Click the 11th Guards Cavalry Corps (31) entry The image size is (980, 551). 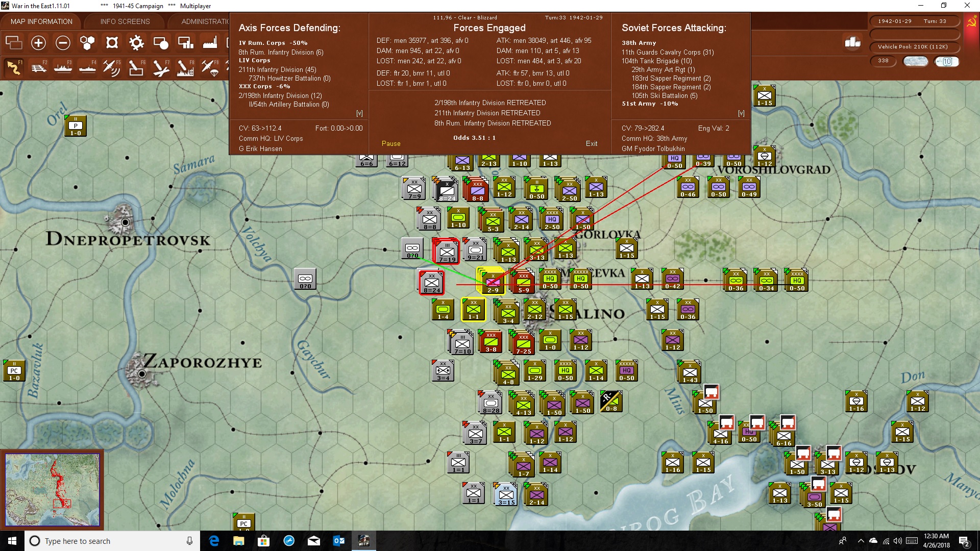click(x=668, y=52)
